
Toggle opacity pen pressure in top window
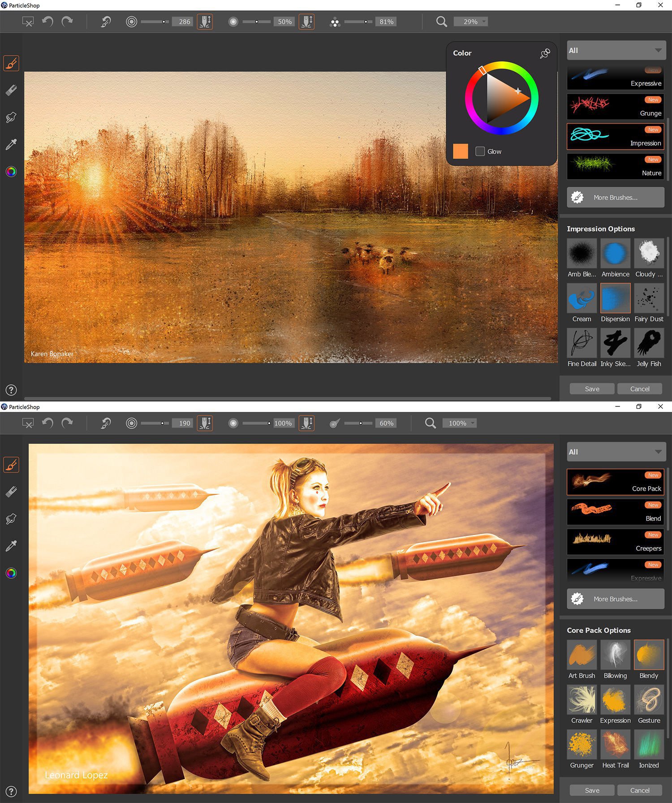coord(306,22)
